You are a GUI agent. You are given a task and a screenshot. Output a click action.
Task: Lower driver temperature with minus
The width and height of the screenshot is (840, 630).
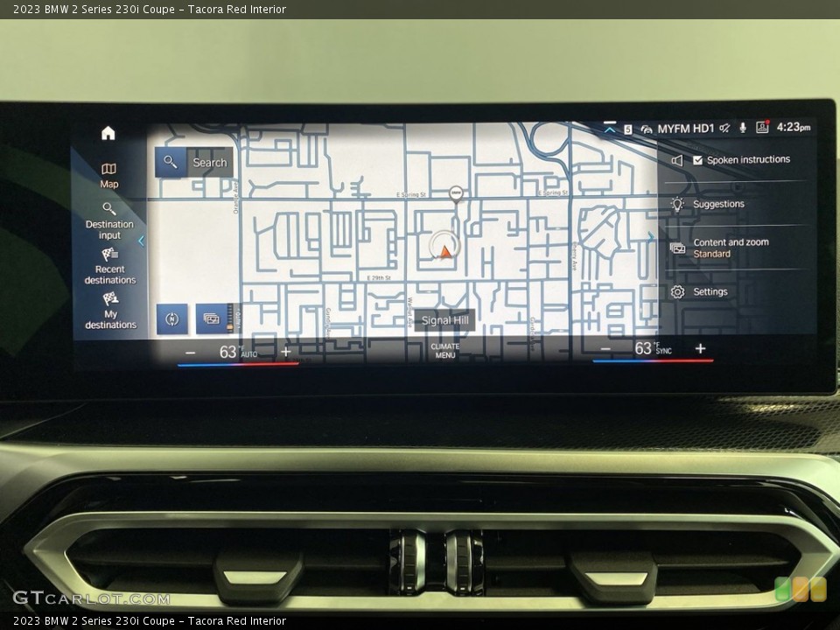coord(190,353)
